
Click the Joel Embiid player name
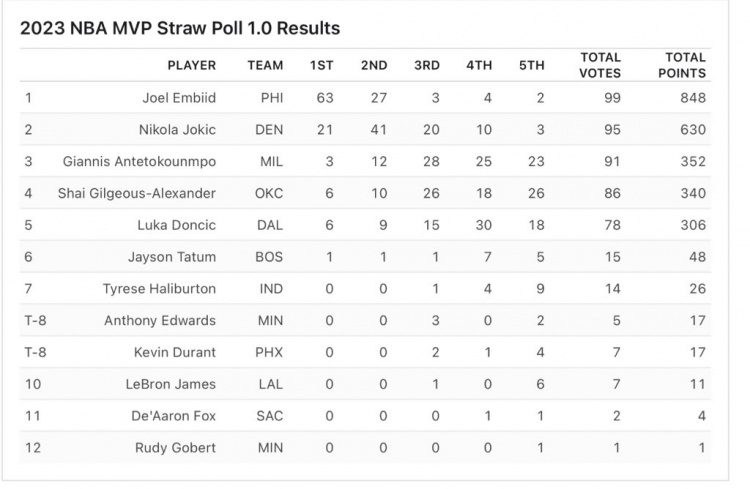(x=180, y=98)
